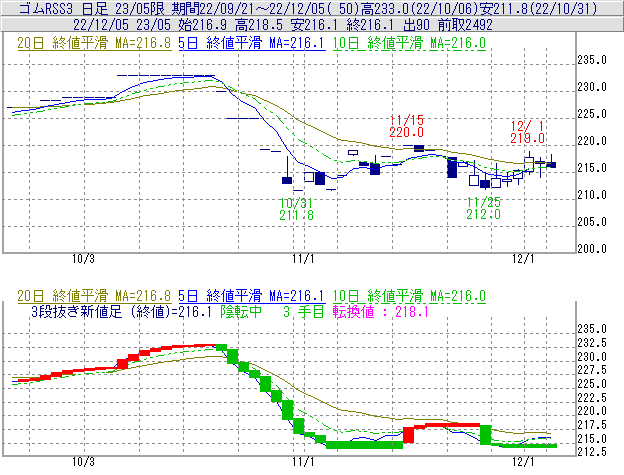Click upper chart 215.0 axis label
This screenshot has width=624, height=475.
(592, 168)
